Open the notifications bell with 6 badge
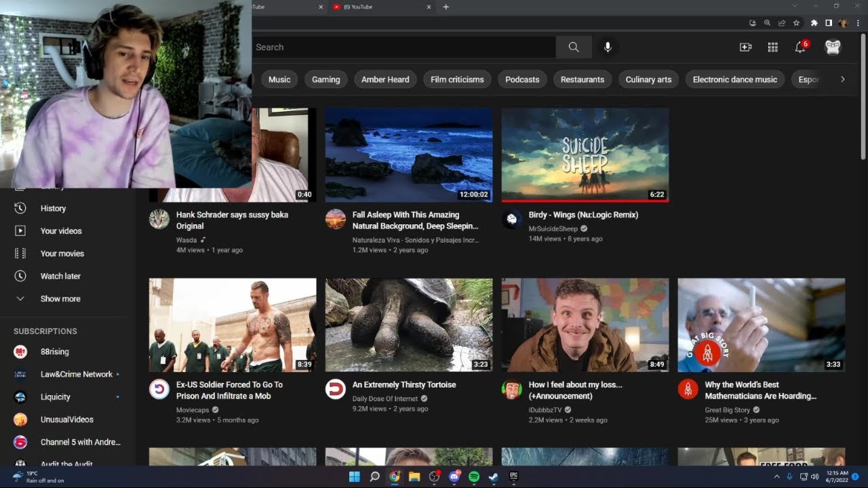This screenshot has height=488, width=868. coord(801,47)
